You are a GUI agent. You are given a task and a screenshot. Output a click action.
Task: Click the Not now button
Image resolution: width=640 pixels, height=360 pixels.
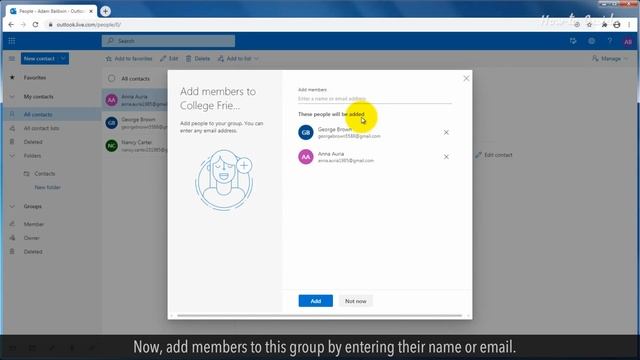(356, 301)
